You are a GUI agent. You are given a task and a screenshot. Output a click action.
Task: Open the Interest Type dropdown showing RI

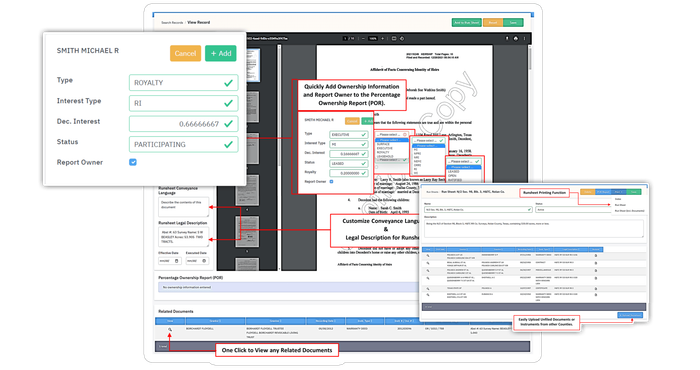pos(183,103)
